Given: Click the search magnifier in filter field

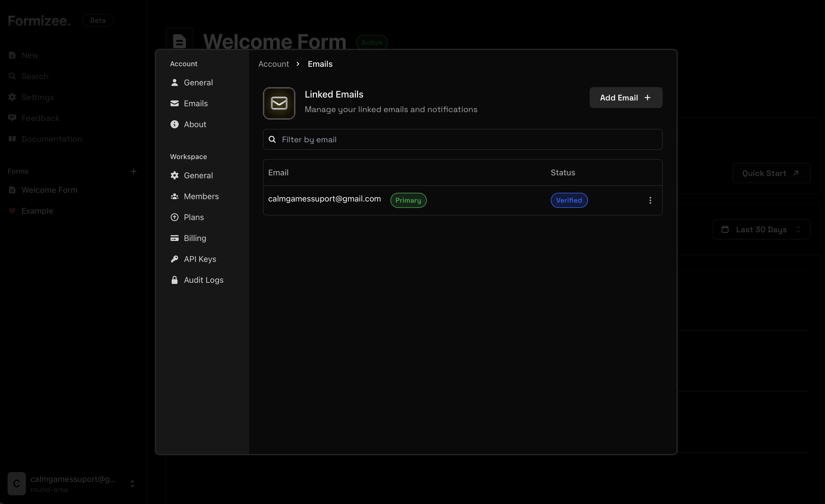Looking at the screenshot, I should (272, 140).
